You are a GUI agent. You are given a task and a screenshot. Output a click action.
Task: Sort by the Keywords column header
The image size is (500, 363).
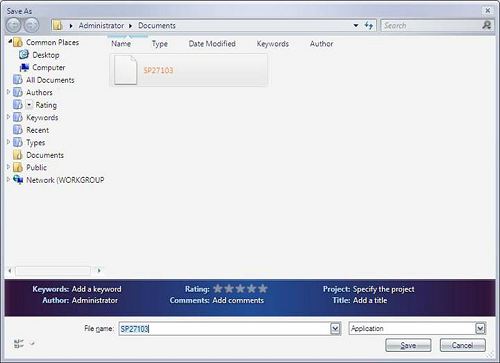point(273,44)
